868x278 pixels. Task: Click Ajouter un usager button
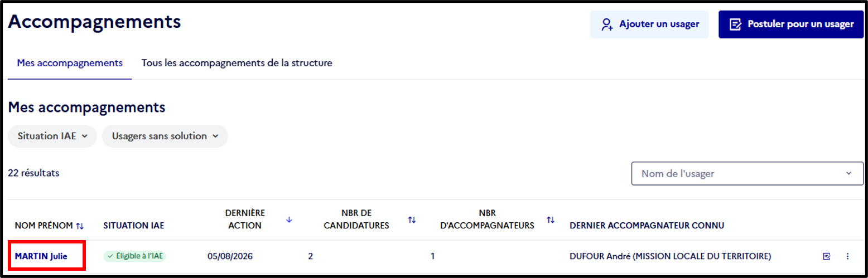649,25
